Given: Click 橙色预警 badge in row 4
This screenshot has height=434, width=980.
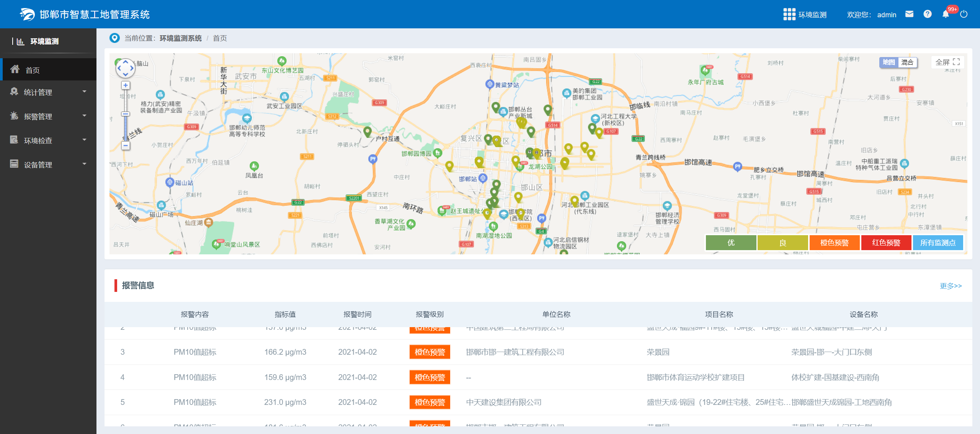Looking at the screenshot, I should tap(430, 377).
